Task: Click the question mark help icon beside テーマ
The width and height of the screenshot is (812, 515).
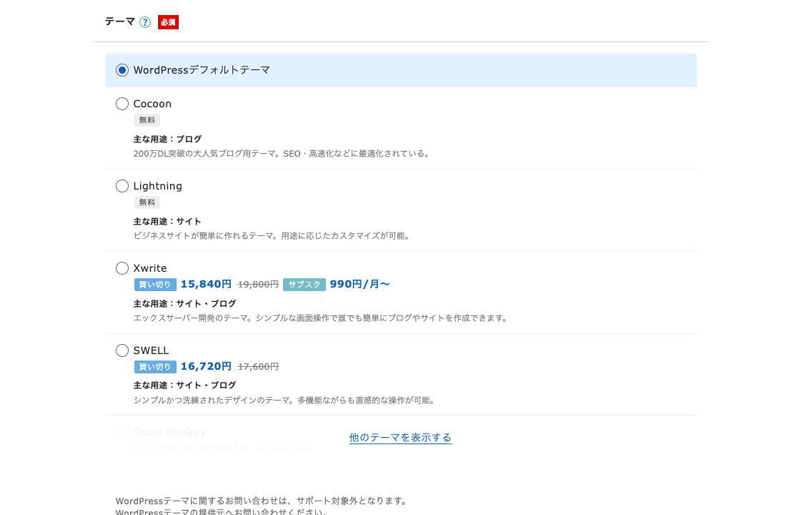Action: click(145, 22)
